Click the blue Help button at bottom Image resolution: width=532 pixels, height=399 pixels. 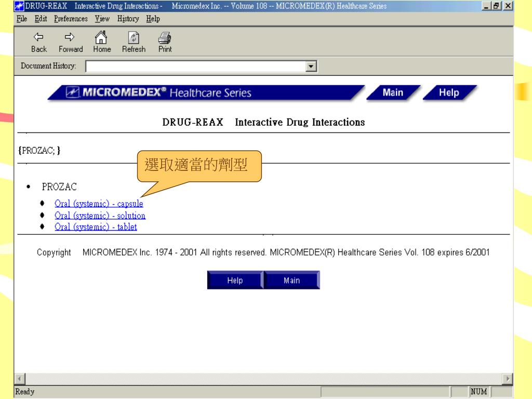coord(235,280)
